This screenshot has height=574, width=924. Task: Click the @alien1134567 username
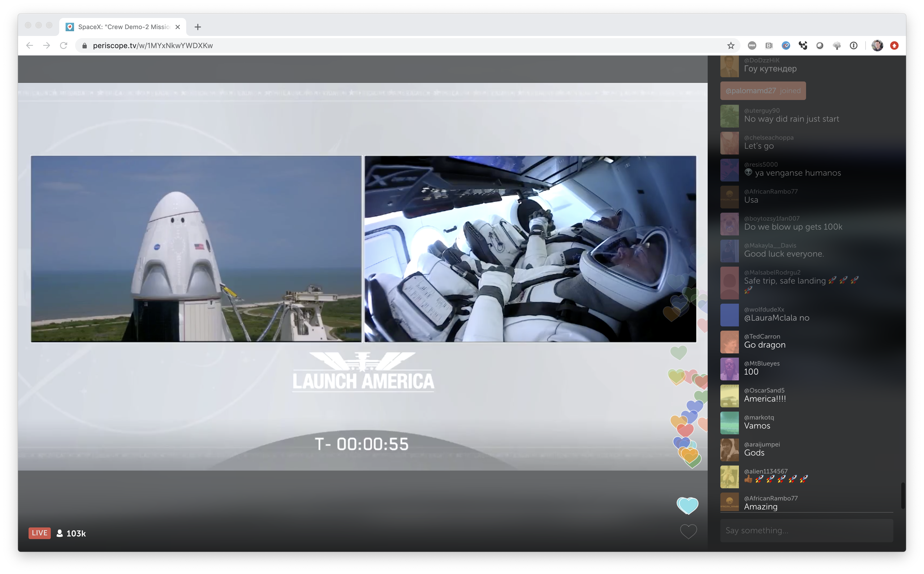[x=766, y=471]
